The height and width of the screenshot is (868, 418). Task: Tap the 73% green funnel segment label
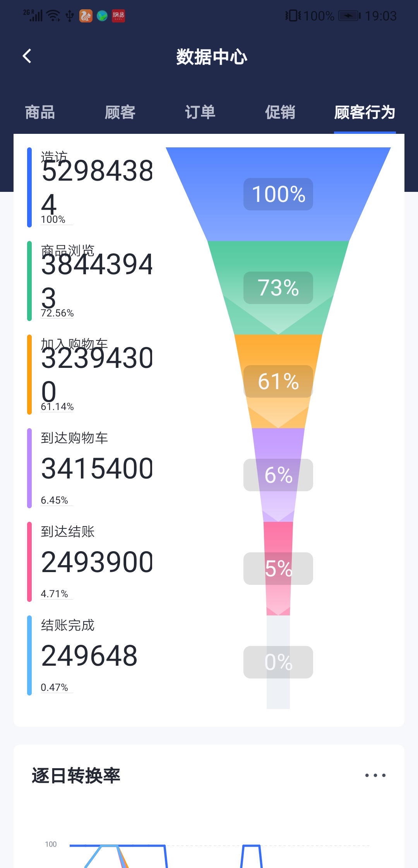point(278,288)
